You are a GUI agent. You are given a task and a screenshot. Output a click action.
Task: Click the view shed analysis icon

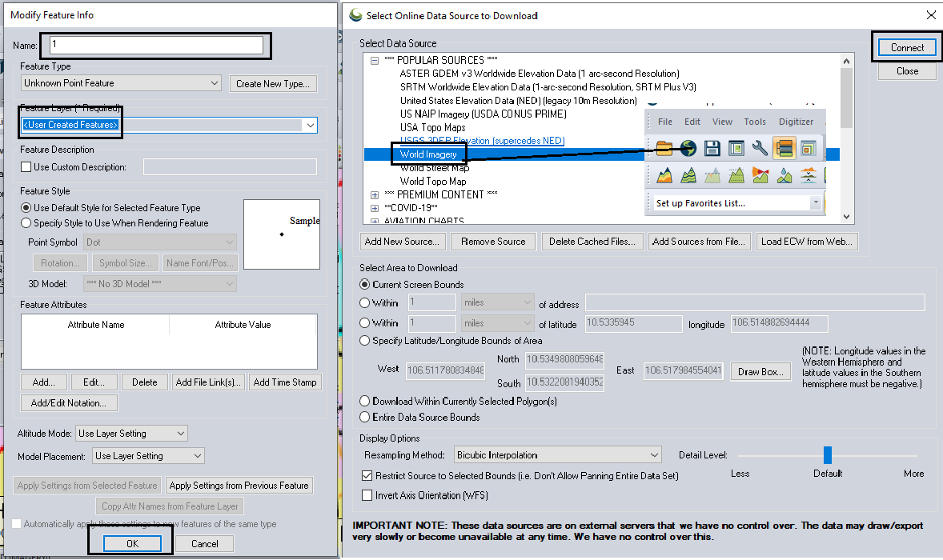point(760,174)
